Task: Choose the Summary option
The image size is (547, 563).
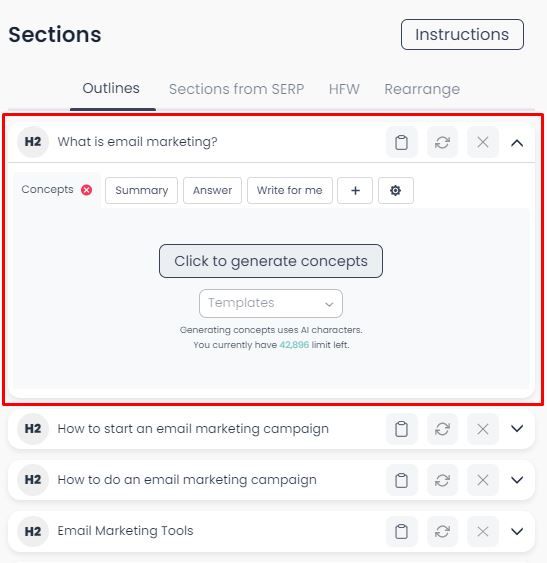Action: [x=142, y=190]
